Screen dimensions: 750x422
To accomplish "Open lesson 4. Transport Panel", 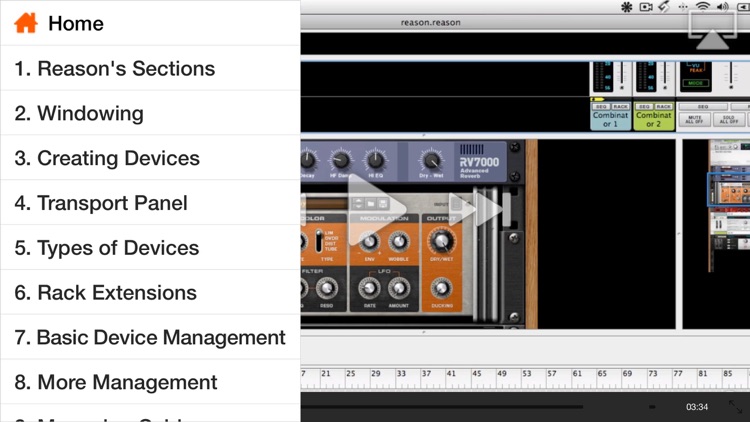I will (150, 203).
